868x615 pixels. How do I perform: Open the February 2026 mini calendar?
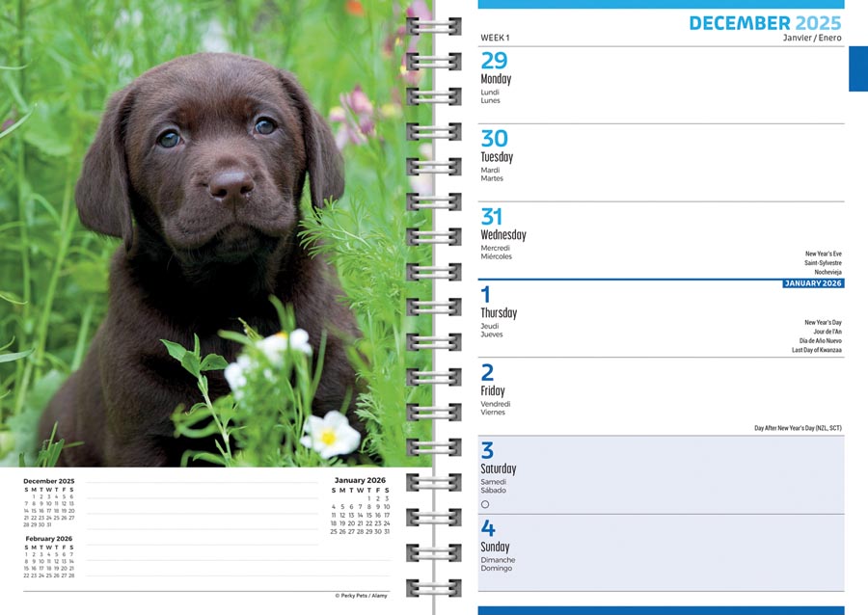pos(49,556)
